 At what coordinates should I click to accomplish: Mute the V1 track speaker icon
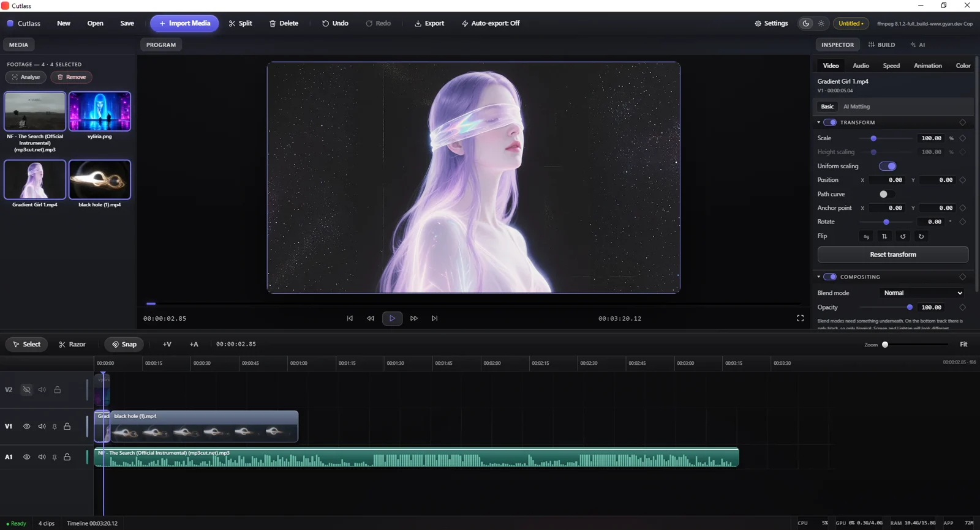42,427
